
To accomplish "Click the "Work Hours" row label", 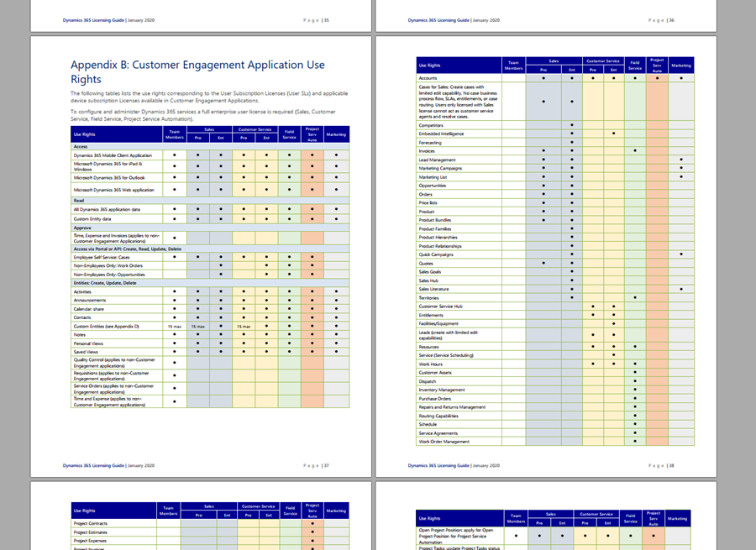I will pyautogui.click(x=430, y=364).
